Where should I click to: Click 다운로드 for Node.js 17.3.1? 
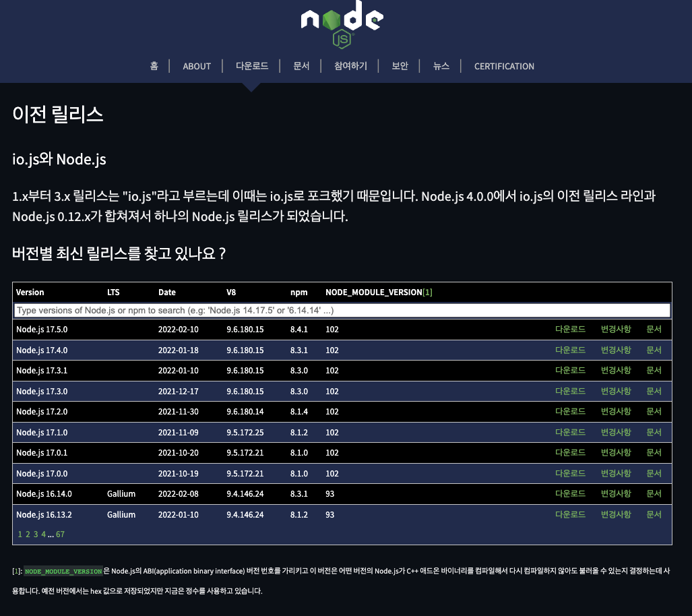coord(570,371)
